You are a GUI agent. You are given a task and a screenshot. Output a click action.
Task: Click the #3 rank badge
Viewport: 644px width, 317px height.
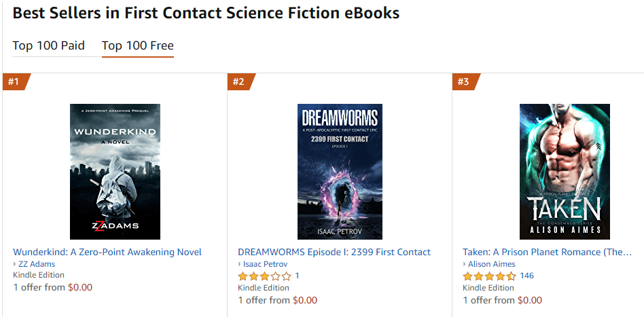(464, 82)
